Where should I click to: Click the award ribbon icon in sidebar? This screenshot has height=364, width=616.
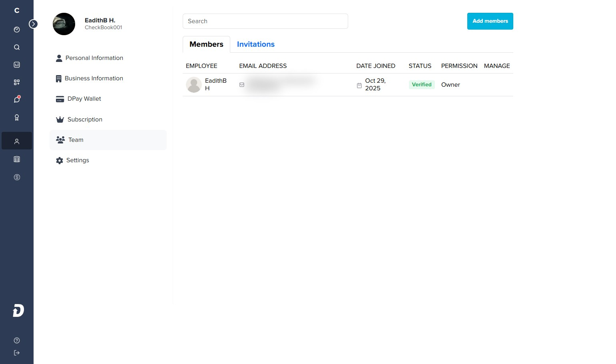pyautogui.click(x=17, y=117)
